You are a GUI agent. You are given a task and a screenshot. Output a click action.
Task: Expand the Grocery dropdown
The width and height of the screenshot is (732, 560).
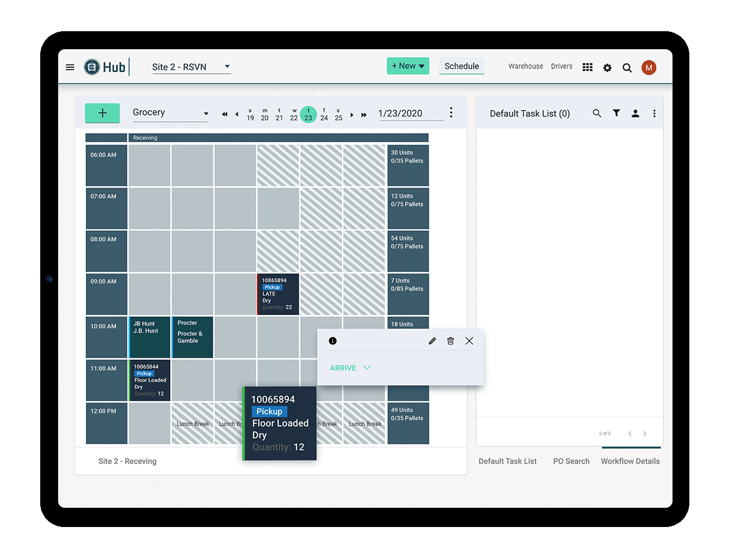(x=206, y=113)
